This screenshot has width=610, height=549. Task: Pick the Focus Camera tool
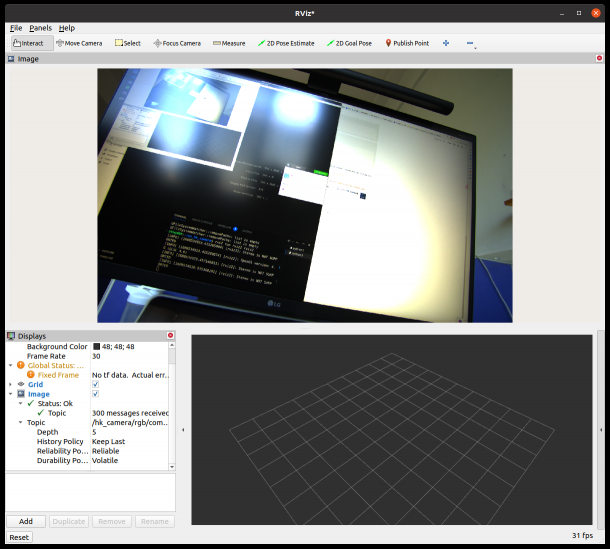177,43
